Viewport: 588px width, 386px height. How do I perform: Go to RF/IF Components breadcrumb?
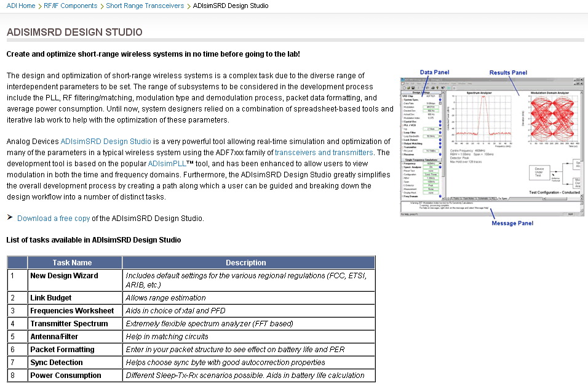(71, 6)
